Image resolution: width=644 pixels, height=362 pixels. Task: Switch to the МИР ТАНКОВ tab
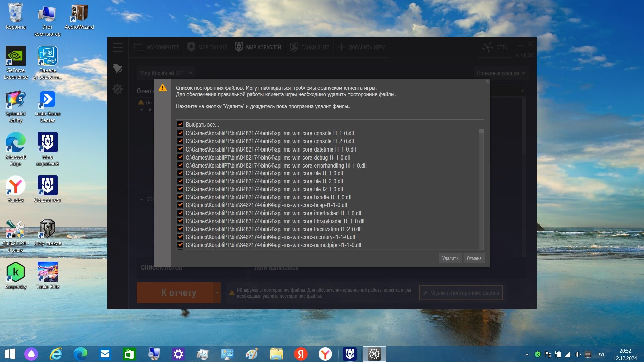point(208,47)
